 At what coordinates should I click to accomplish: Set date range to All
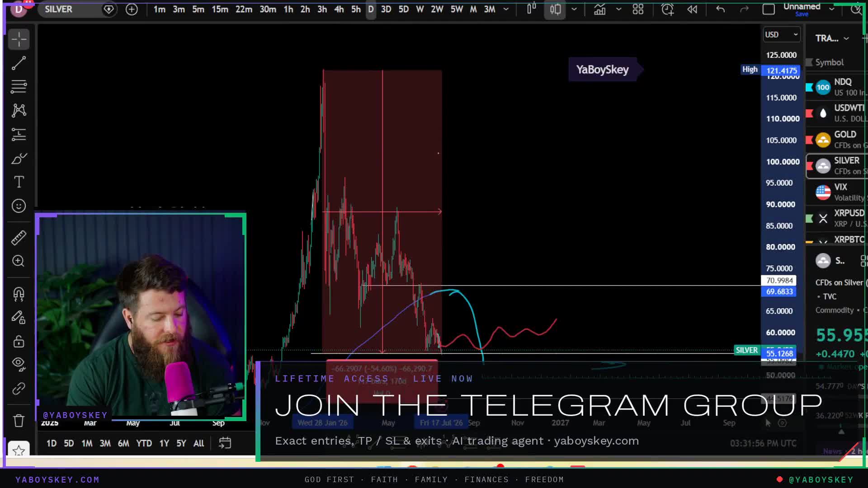coord(198,443)
